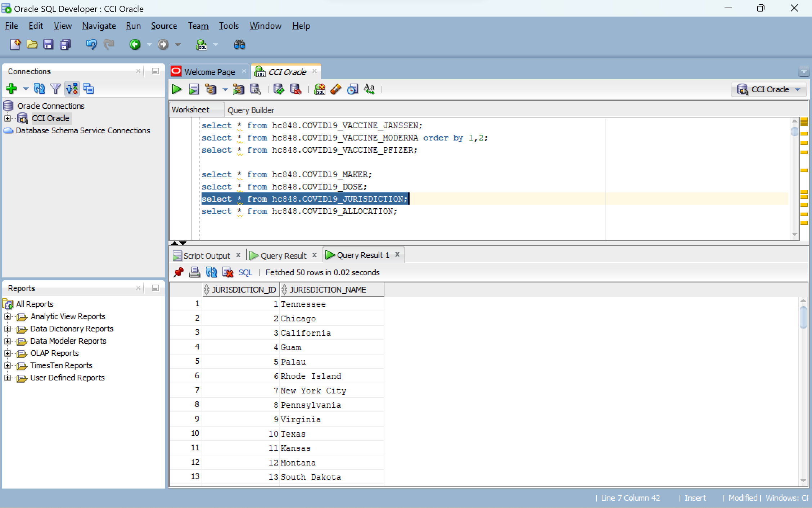Screen dimensions: 812x508
Task: Run the statement in the worksheet
Action: click(176, 89)
